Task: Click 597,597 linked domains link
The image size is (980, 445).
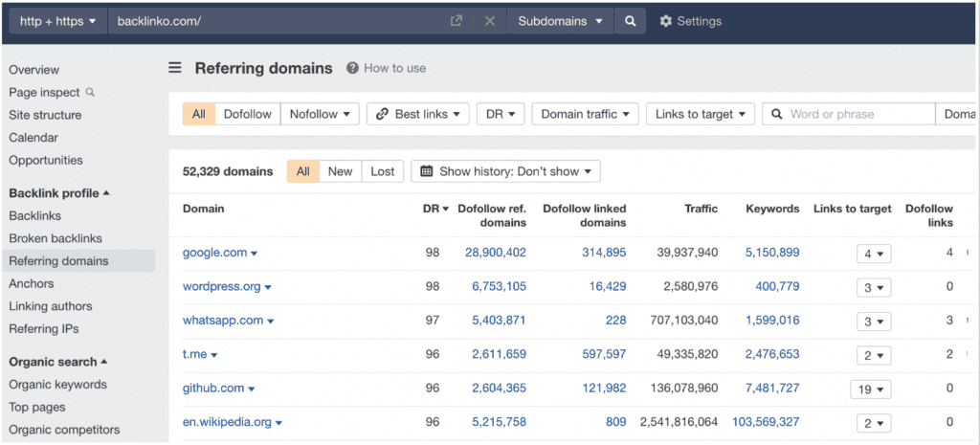Action: 604,354
